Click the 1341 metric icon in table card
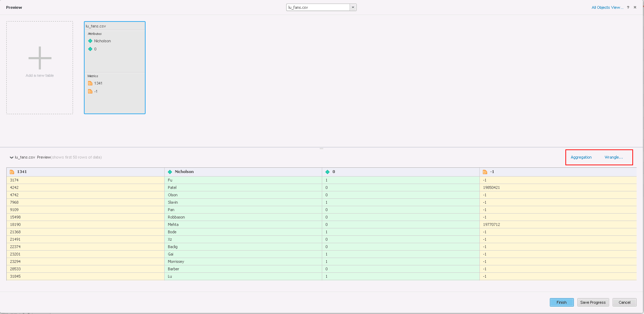The height and width of the screenshot is (314, 644). 90,83
